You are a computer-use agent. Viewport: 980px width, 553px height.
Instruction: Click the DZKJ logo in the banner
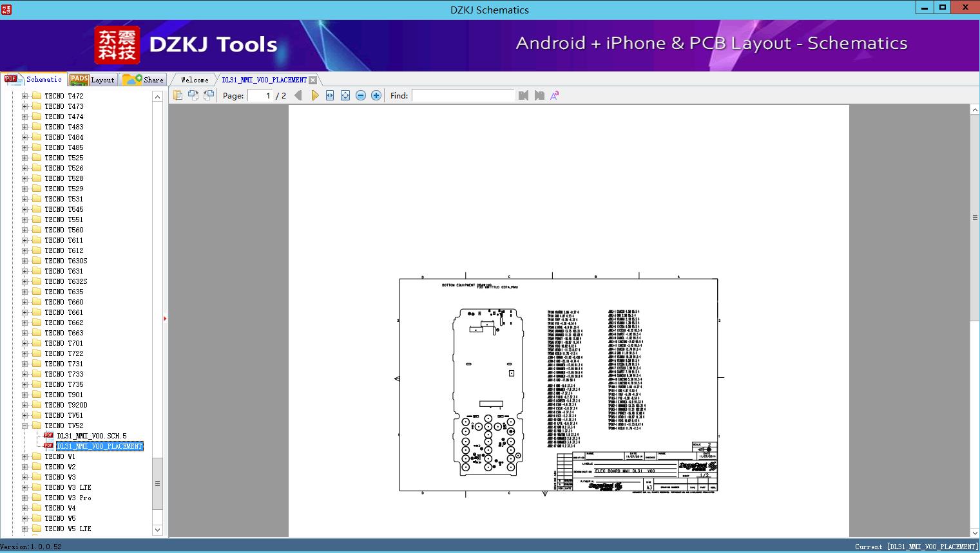(x=117, y=45)
